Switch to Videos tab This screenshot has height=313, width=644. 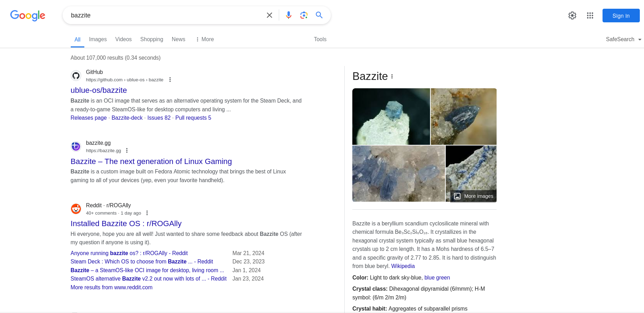123,39
